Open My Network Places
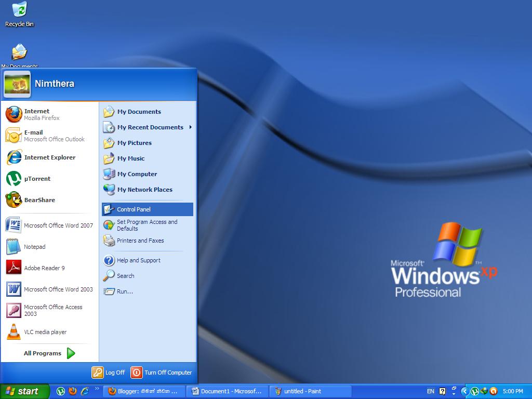Image resolution: width=532 pixels, height=399 pixels. (x=148, y=190)
